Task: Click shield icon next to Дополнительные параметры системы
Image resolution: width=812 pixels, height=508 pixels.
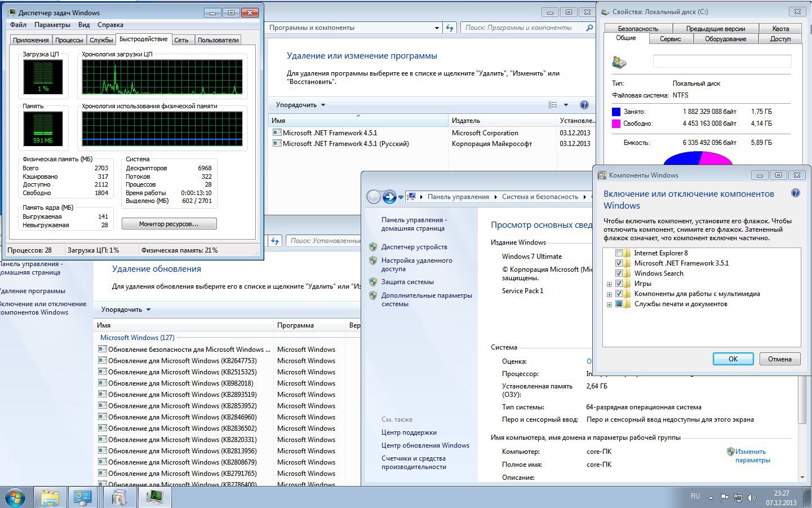Action: click(x=372, y=295)
